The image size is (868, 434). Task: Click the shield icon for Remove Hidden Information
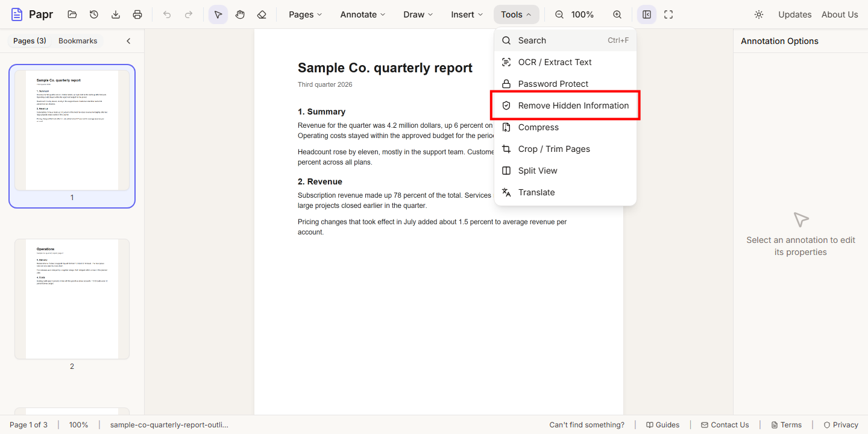[x=506, y=105]
